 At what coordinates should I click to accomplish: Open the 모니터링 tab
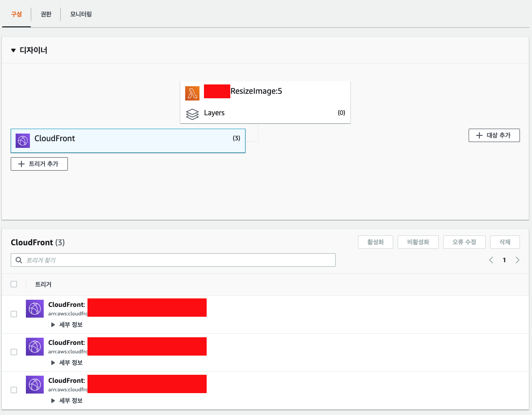[80, 14]
